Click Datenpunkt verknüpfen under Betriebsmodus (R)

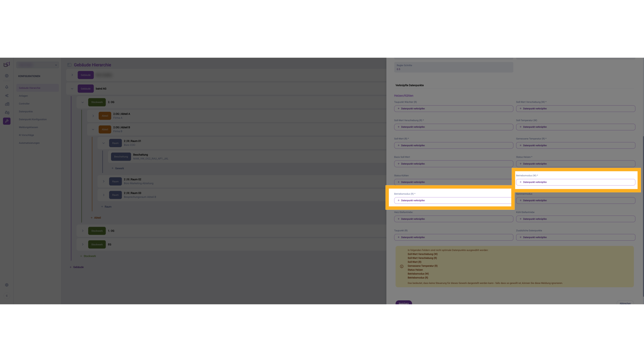click(x=453, y=200)
